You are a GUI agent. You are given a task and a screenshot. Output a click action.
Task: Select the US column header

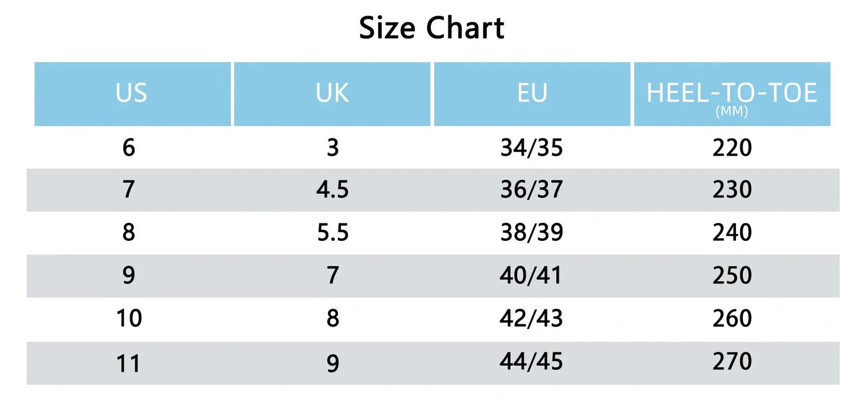(132, 94)
